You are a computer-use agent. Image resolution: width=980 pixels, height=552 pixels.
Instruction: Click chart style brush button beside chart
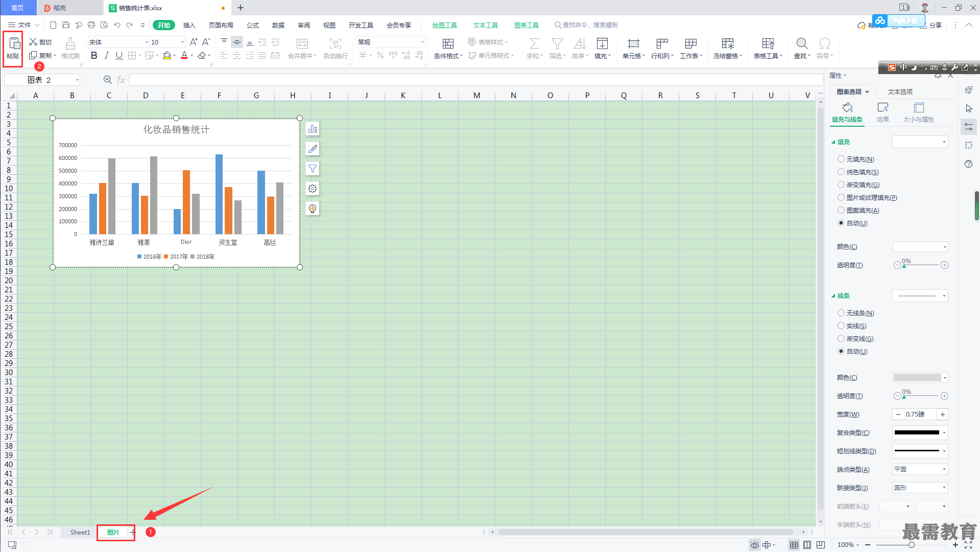point(313,149)
